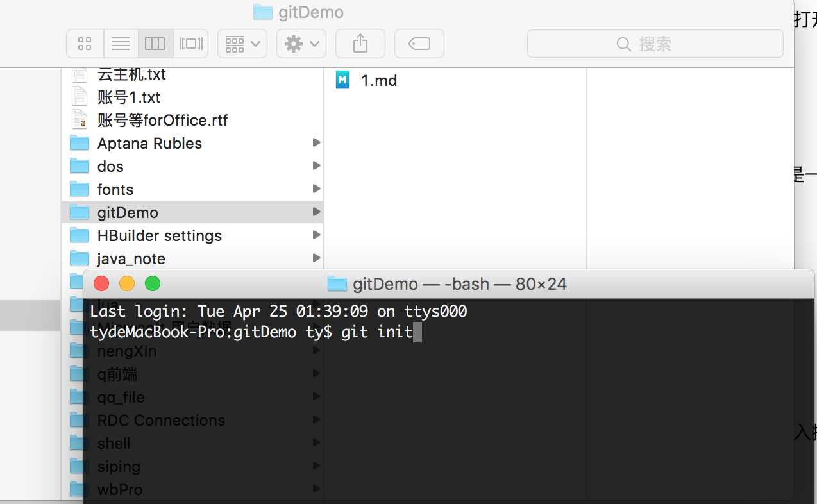Select the 账号1.txt file

tap(128, 97)
